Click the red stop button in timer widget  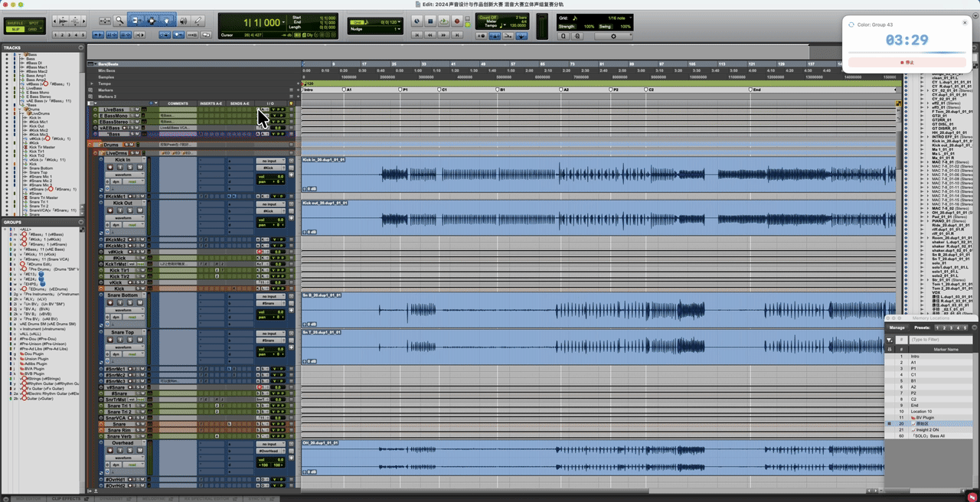pyautogui.click(x=907, y=62)
